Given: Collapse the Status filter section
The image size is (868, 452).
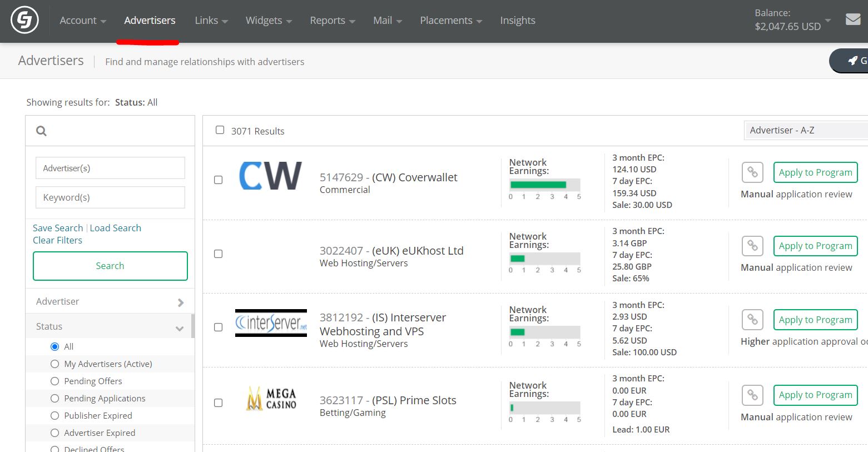Looking at the screenshot, I should coord(110,326).
